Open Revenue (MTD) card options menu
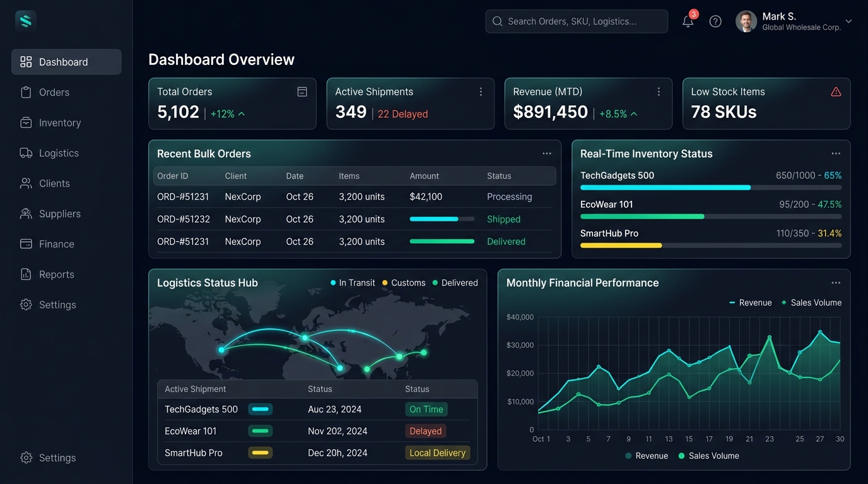The height and width of the screenshot is (484, 868). tap(659, 92)
